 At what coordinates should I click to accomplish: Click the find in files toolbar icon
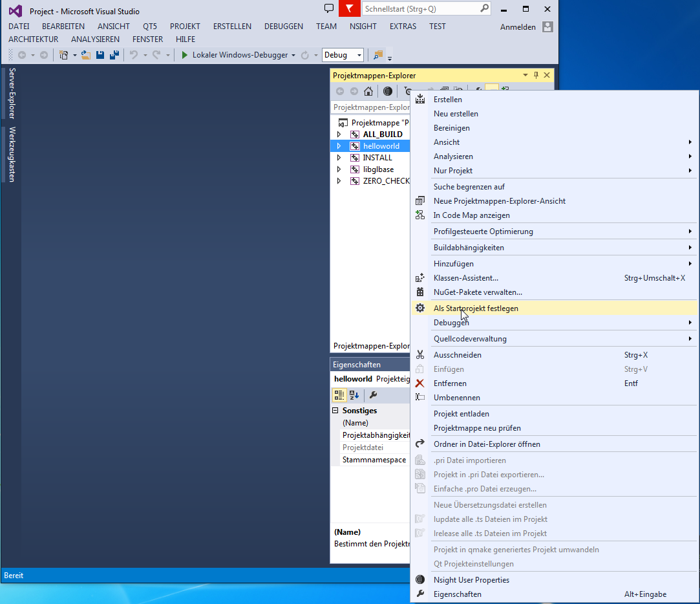pos(378,55)
